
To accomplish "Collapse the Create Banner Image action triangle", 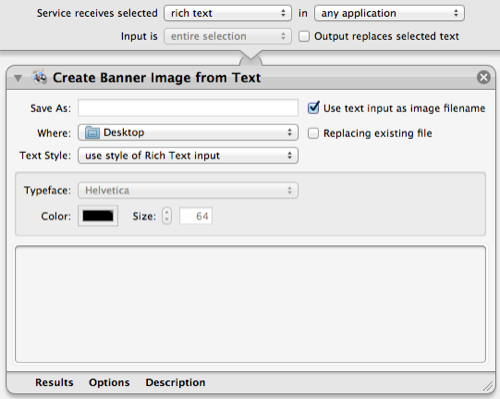I will 18,78.
